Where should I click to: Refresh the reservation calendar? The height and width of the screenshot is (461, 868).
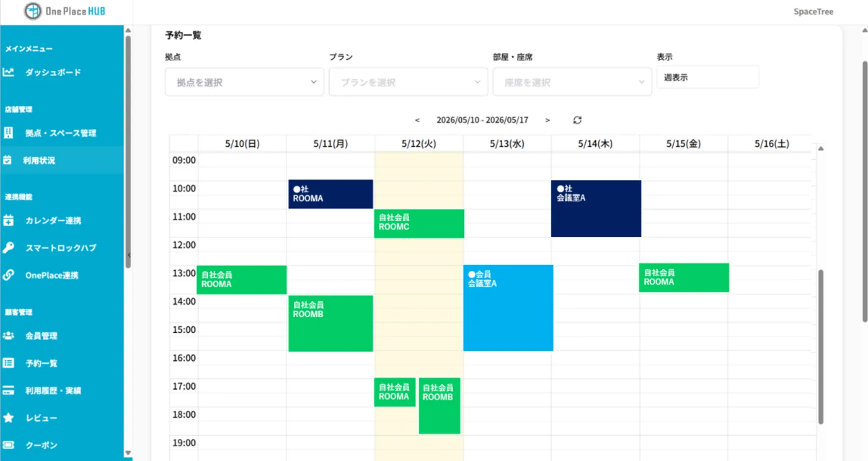577,120
